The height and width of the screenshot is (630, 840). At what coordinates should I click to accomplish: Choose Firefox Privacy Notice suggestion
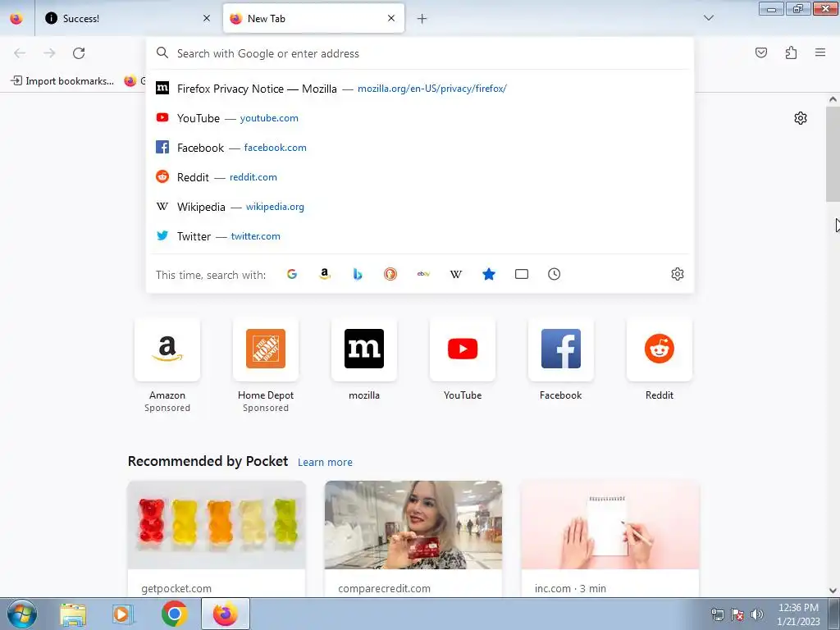[420, 89]
